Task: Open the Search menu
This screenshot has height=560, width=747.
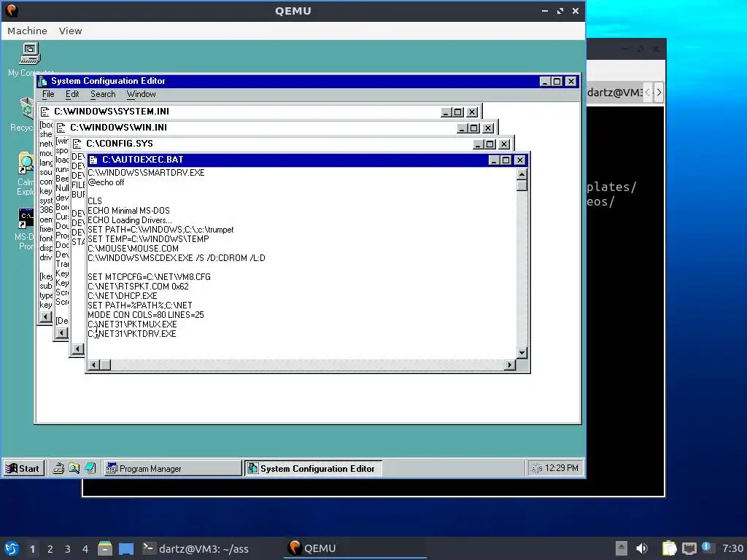Action: pos(103,94)
